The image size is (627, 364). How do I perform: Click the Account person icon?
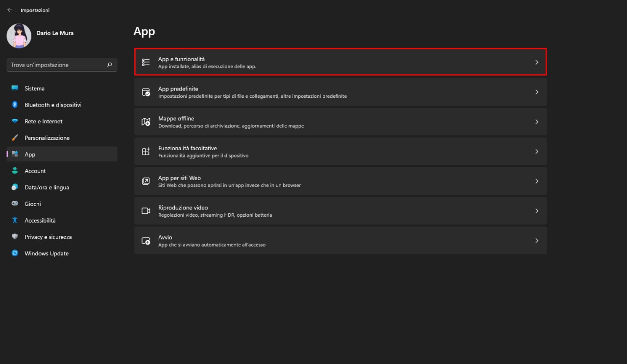pos(15,171)
